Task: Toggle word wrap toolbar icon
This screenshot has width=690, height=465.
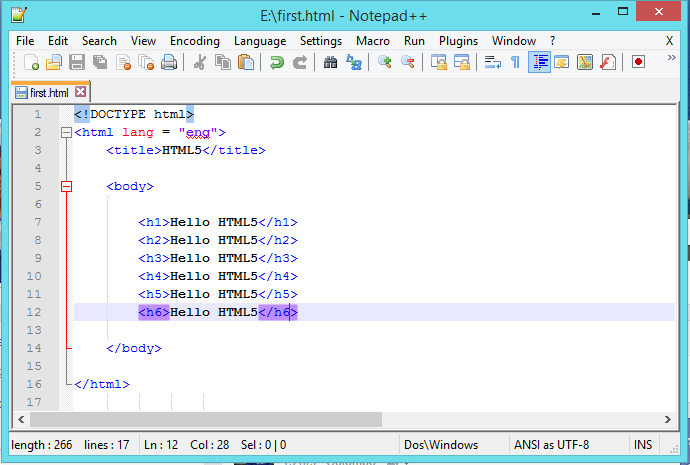Action: click(x=492, y=62)
